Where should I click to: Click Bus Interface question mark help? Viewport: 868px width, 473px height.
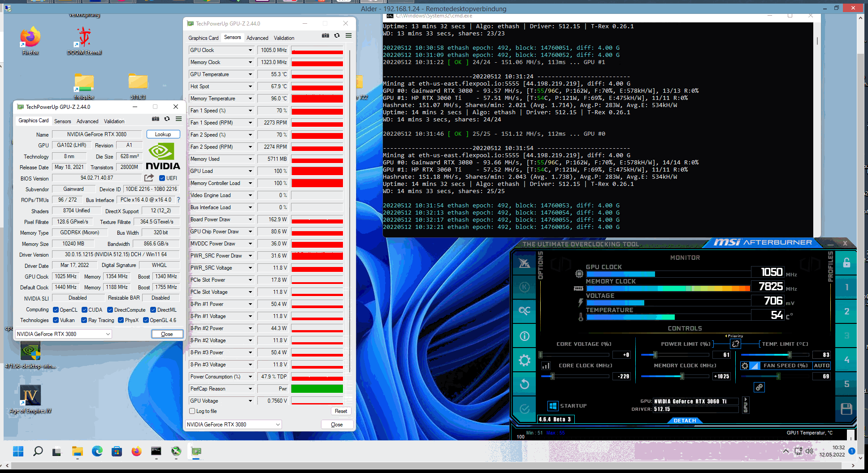pos(178,200)
